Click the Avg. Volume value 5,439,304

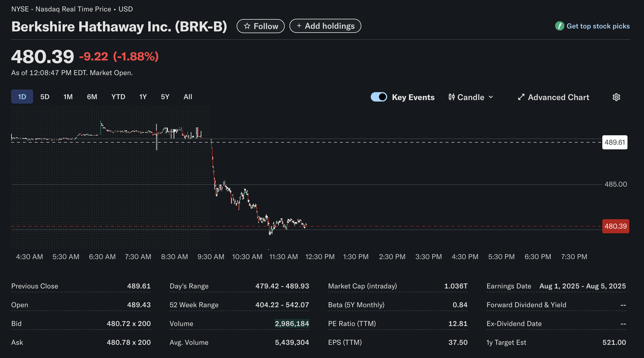click(x=292, y=342)
